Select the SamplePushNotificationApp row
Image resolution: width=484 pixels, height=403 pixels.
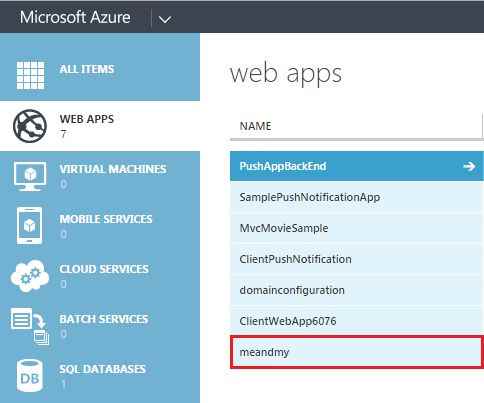(x=357, y=197)
